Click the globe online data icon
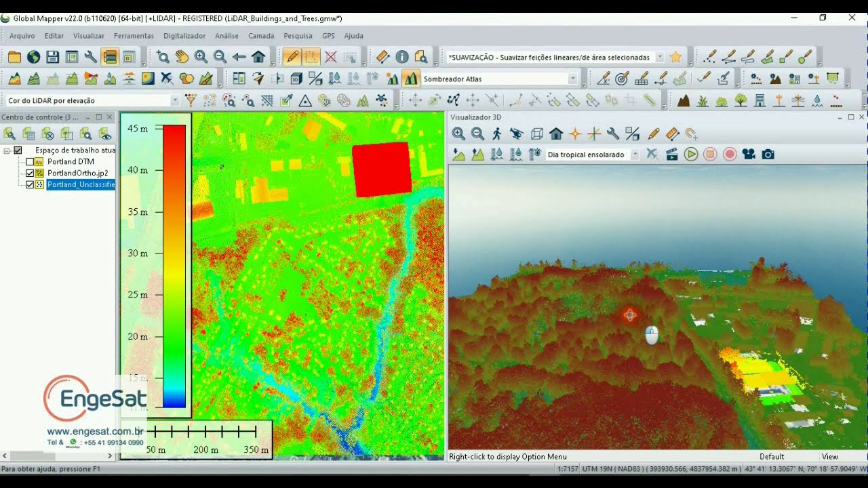Screen dimensions: 868x488 pos(33,57)
